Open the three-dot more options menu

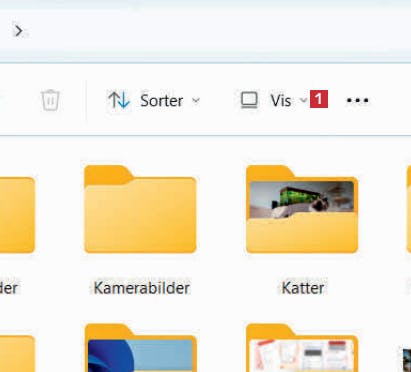pos(357,100)
